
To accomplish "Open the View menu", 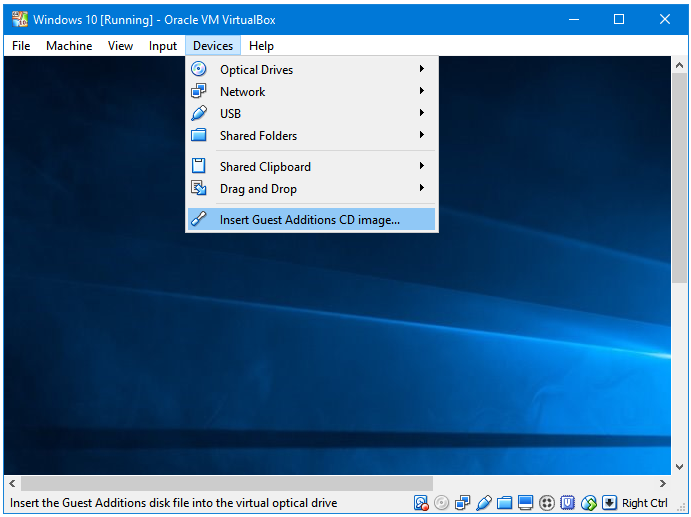I will point(120,46).
